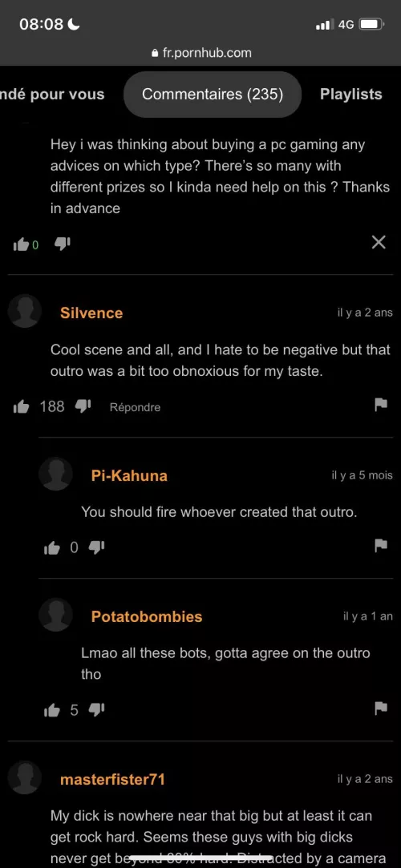
Task: Open Potatobombies' profile link
Action: click(x=147, y=616)
